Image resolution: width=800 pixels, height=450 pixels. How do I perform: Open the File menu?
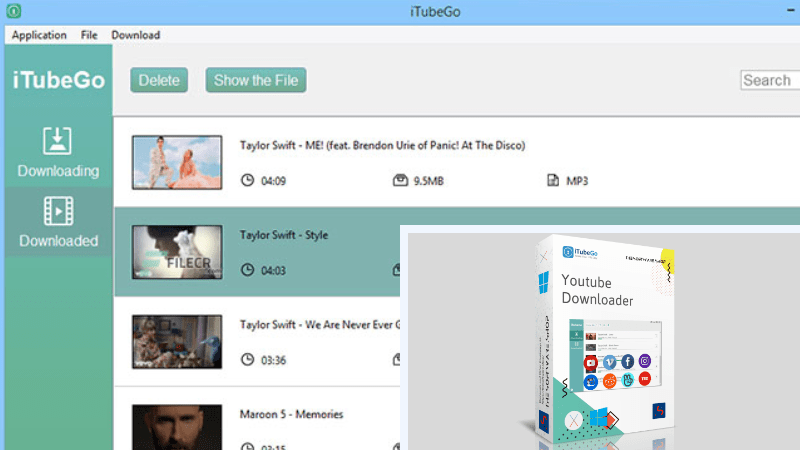[89, 35]
